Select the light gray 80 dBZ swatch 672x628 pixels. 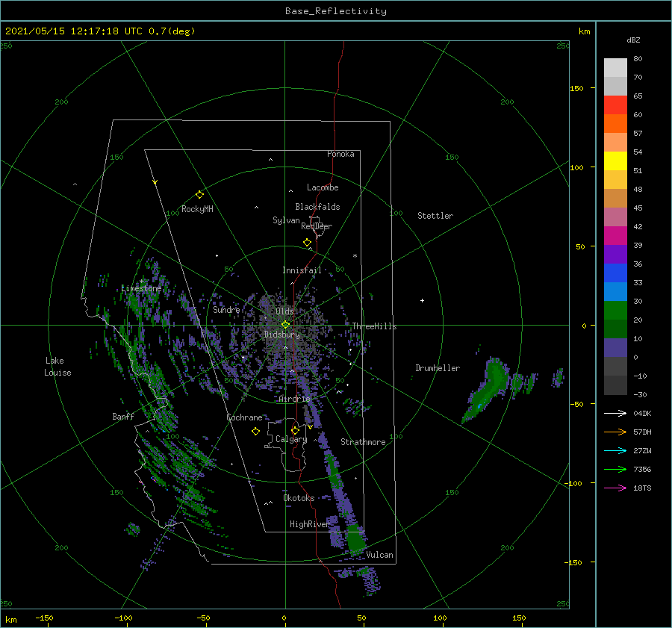[615, 67]
